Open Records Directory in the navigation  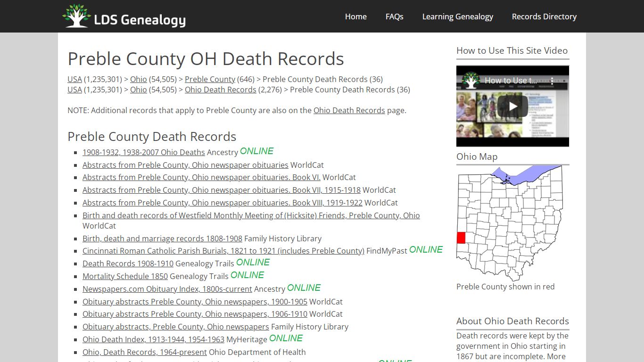pos(544,16)
